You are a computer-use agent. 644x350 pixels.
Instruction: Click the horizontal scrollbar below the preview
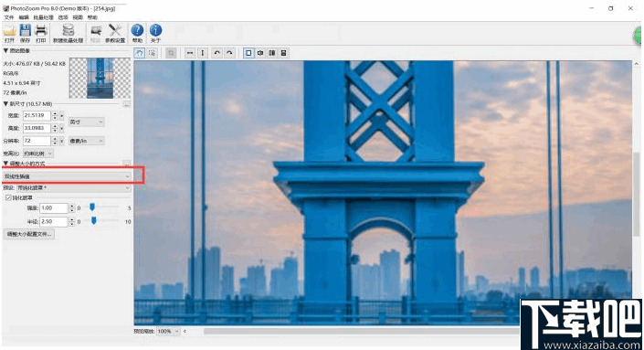[362, 331]
